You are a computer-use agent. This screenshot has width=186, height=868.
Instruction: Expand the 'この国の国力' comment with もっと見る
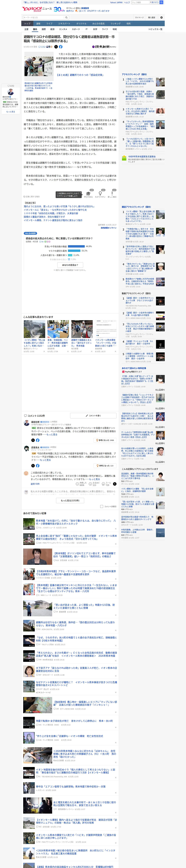(x=94, y=479)
